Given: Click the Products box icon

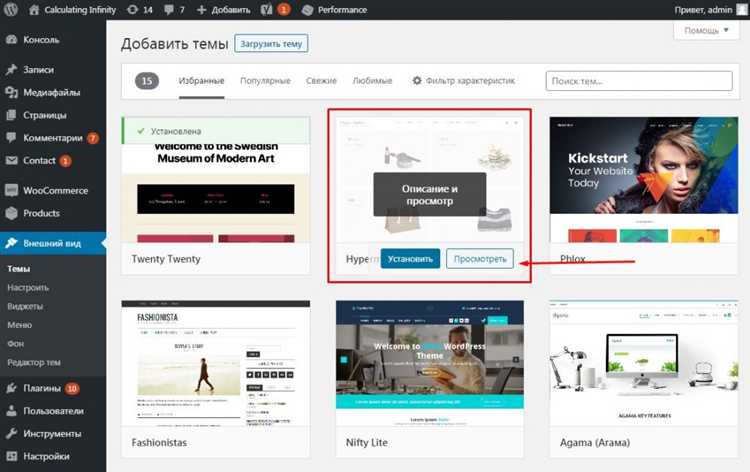Looking at the screenshot, I should [x=11, y=213].
